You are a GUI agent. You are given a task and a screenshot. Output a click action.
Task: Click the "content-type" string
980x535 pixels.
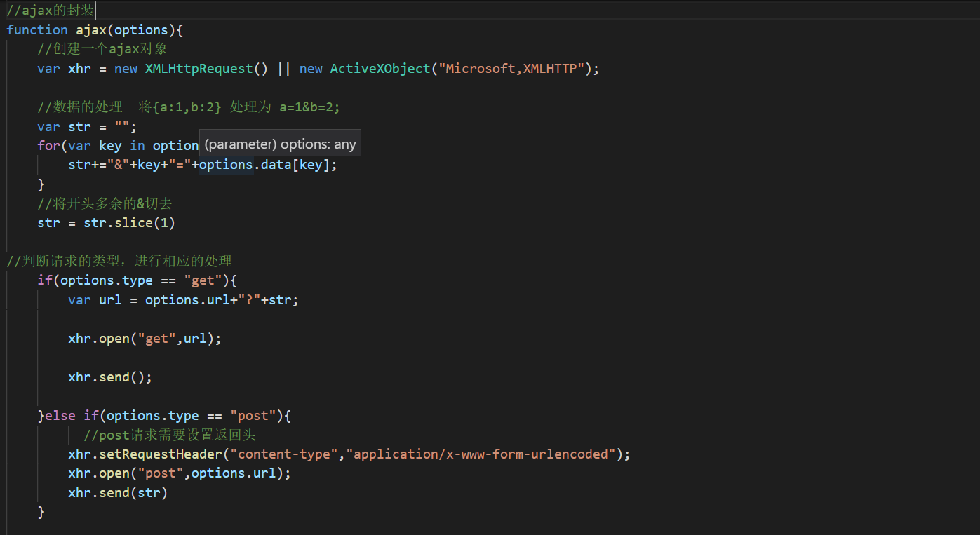pos(283,454)
